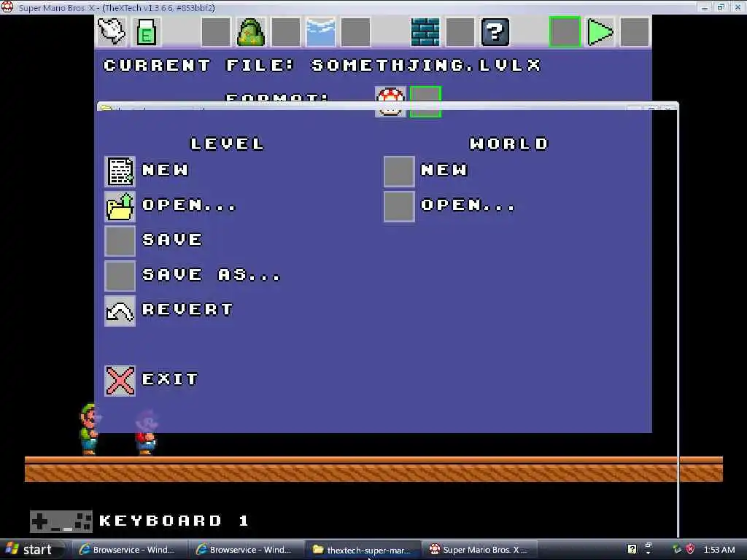Viewport: 747px width, 560px height.
Task: Choose OPEN... under the WORLD heading
Action: (468, 205)
